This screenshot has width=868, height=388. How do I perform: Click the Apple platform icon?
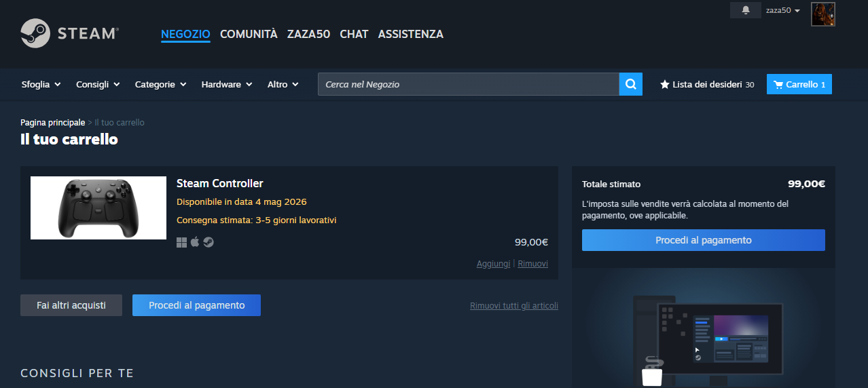point(195,242)
